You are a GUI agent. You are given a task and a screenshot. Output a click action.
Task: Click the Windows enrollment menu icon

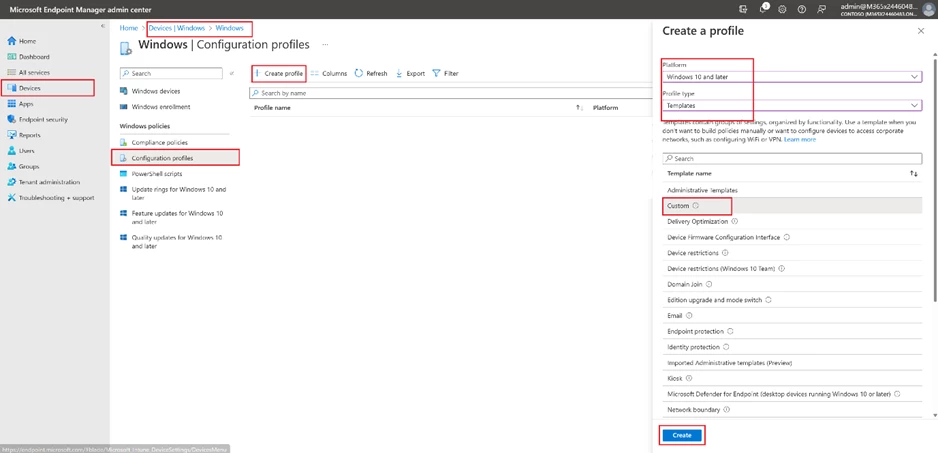(x=124, y=107)
